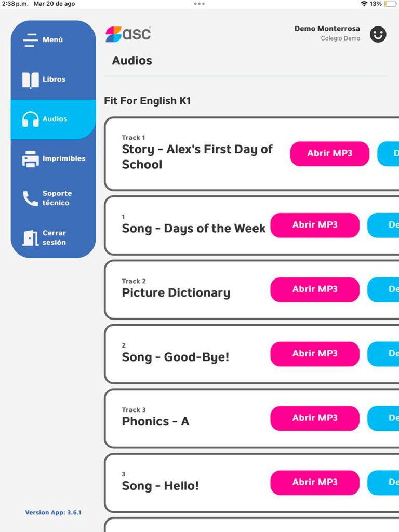Open the Imprimibles printer icon
The width and height of the screenshot is (399, 532).
pos(30,159)
